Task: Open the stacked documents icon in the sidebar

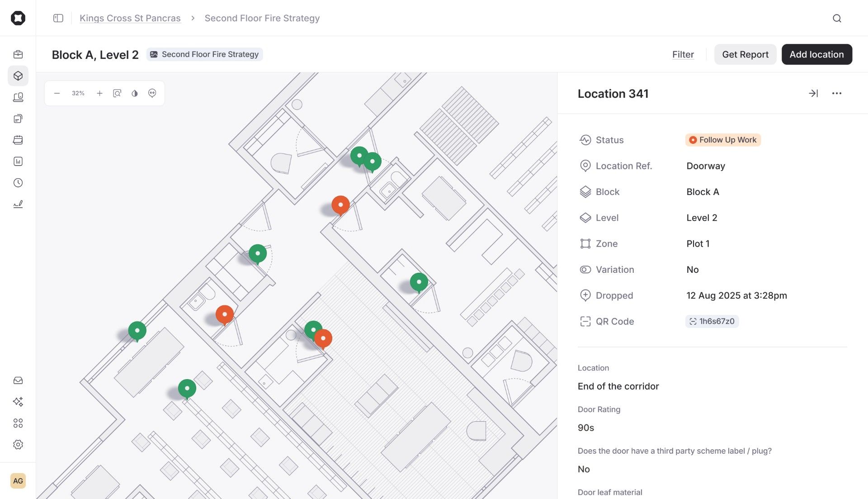Action: pos(18,119)
